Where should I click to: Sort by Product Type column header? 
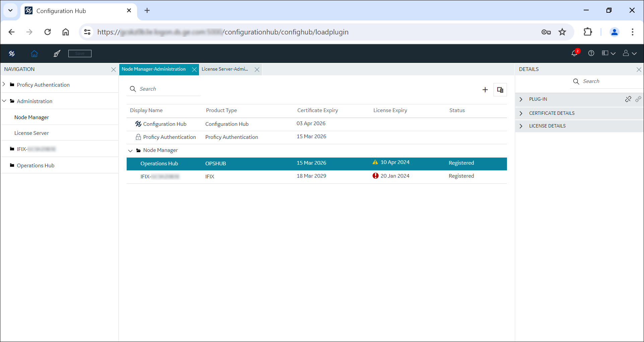click(221, 110)
